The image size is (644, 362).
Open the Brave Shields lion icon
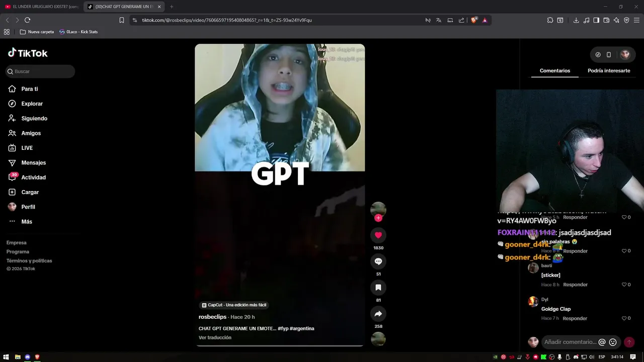pyautogui.click(x=473, y=20)
